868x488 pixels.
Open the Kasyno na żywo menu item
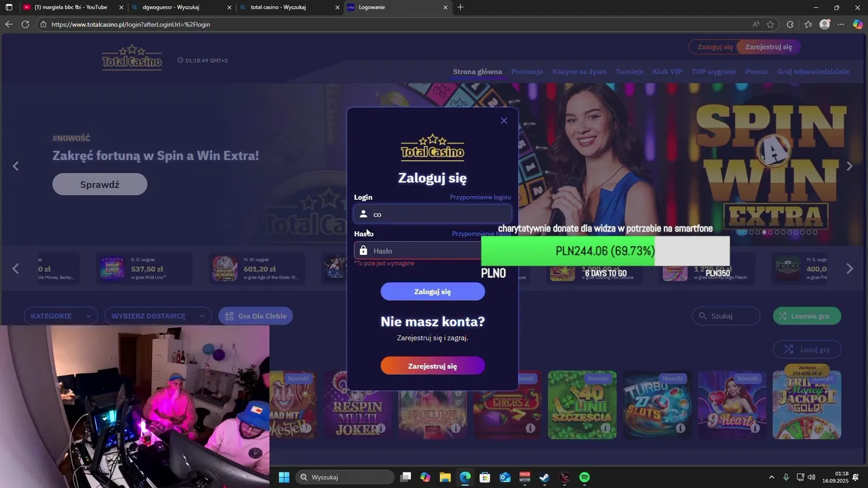pyautogui.click(x=579, y=72)
